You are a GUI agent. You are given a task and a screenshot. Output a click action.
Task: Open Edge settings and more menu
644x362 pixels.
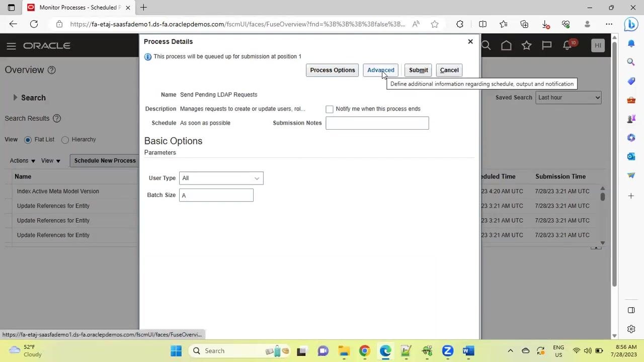tap(609, 24)
